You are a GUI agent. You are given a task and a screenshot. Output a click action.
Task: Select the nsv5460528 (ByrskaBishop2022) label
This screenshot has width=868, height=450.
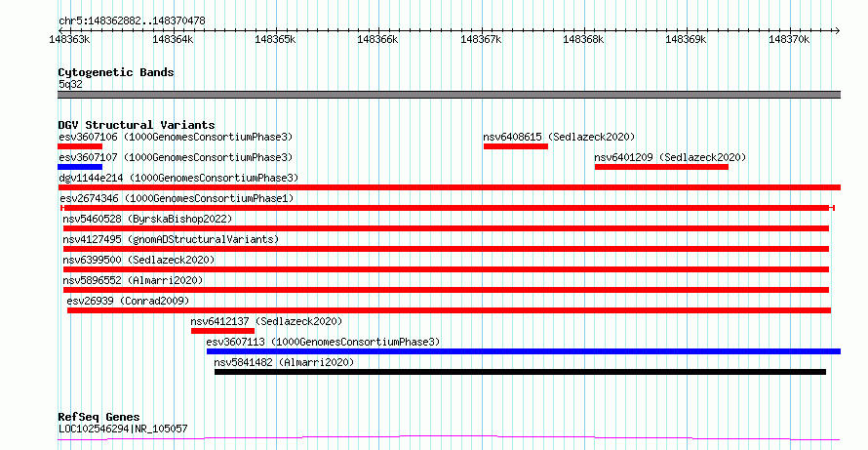pyautogui.click(x=147, y=219)
